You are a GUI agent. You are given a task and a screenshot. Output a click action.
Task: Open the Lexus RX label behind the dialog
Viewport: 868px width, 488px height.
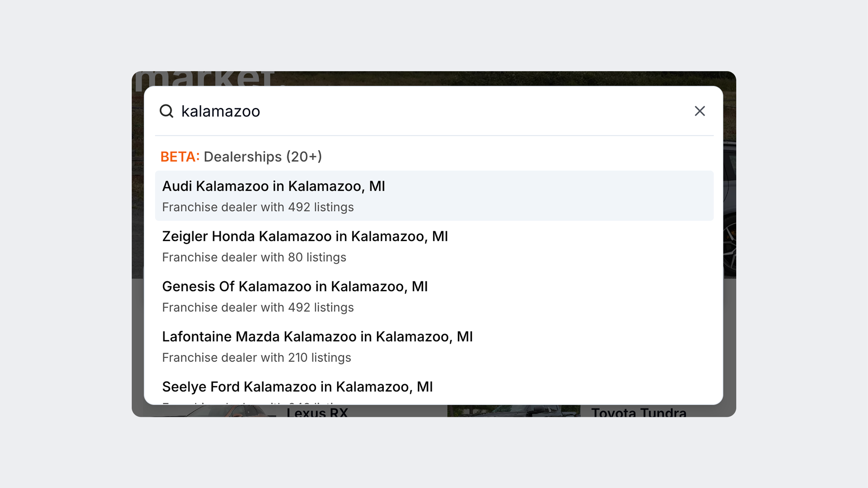pos(317,412)
